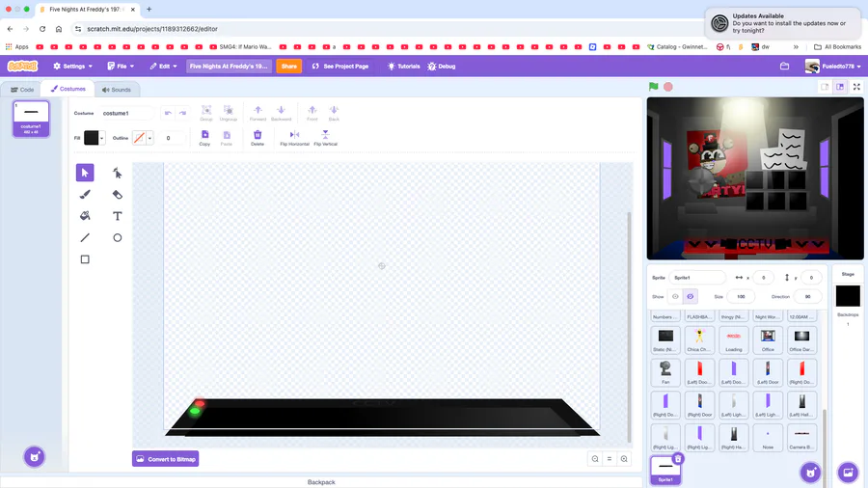Enter full screen stage mode

(x=856, y=87)
